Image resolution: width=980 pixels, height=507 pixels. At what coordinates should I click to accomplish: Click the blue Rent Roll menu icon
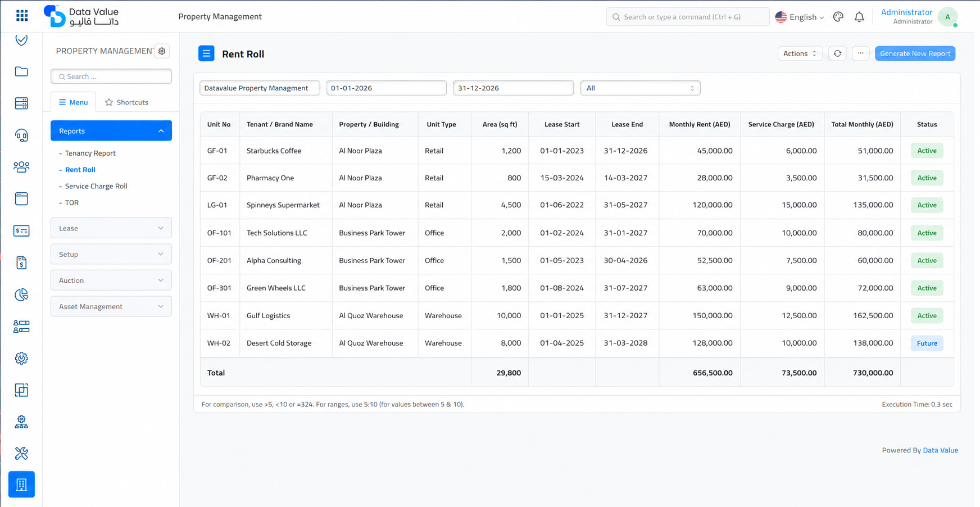pos(206,53)
